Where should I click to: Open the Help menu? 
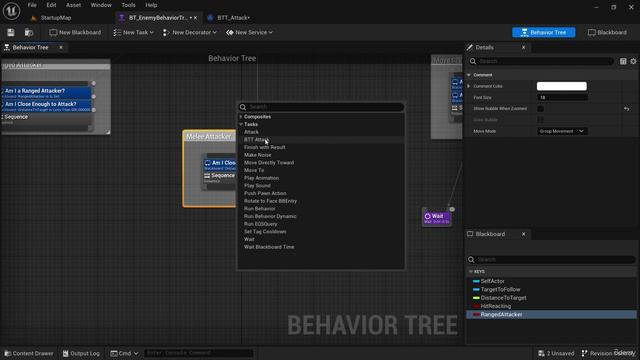(151, 5)
